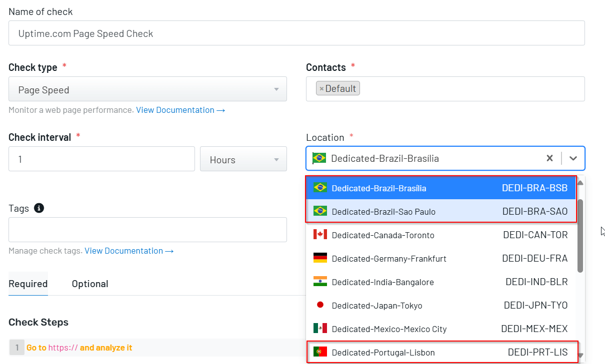Click the Portugal flag icon in list
Screen dimensions: 605x364
click(320, 352)
